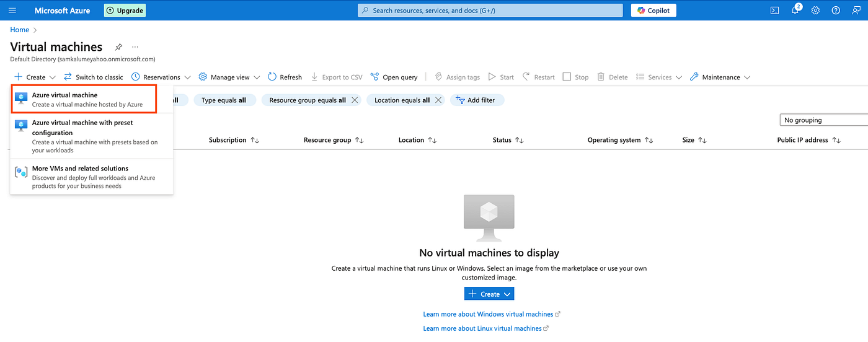
Task: Click Add filter button
Action: tap(477, 100)
